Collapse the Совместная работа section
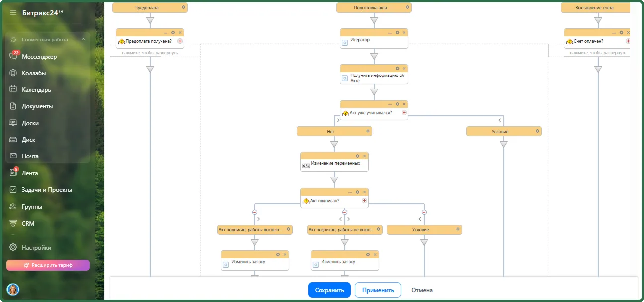The height and width of the screenshot is (302, 644). point(83,39)
